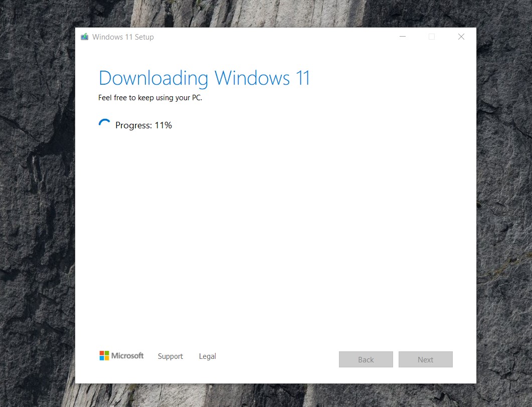Click the Back button
The width and height of the screenshot is (532, 407).
coord(366,359)
